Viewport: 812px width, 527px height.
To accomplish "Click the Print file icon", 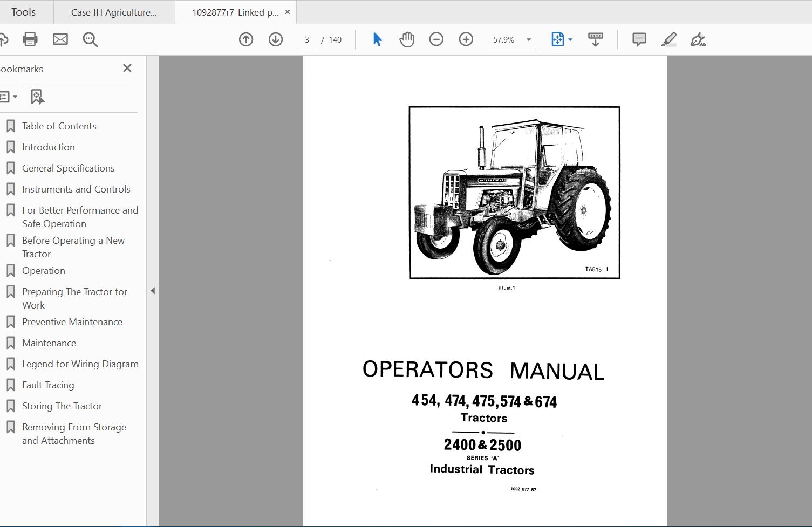I will (x=30, y=39).
